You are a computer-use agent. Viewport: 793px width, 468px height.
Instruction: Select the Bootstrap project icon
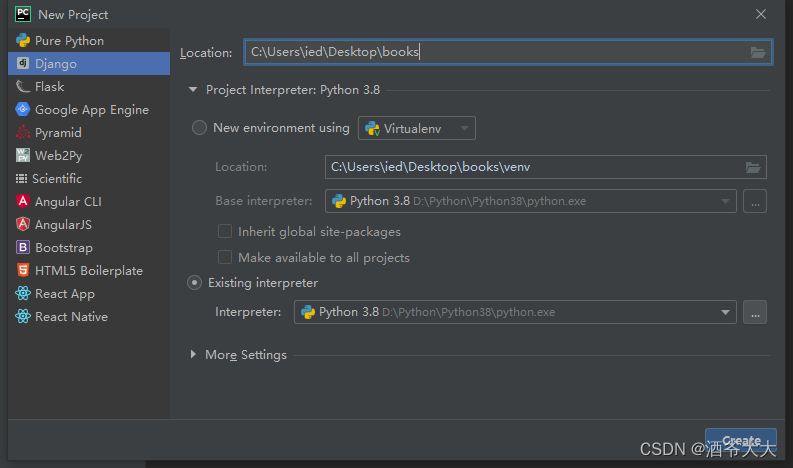(x=23, y=247)
